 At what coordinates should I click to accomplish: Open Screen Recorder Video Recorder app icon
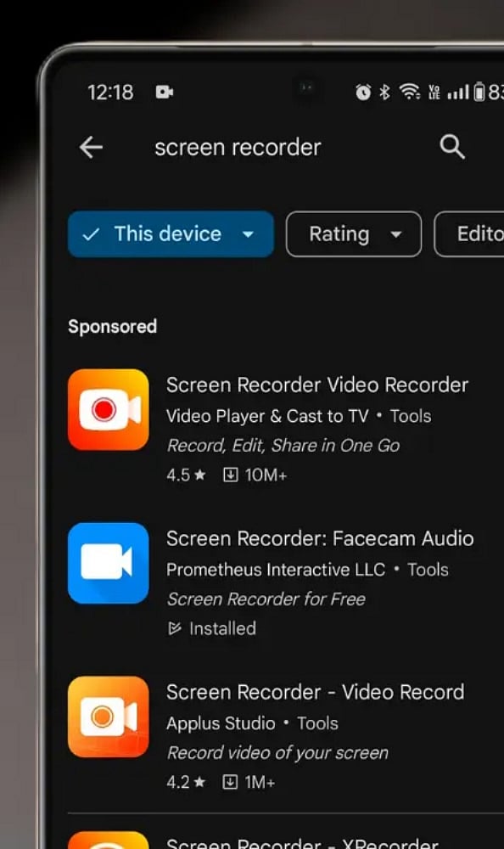pyautogui.click(x=109, y=410)
